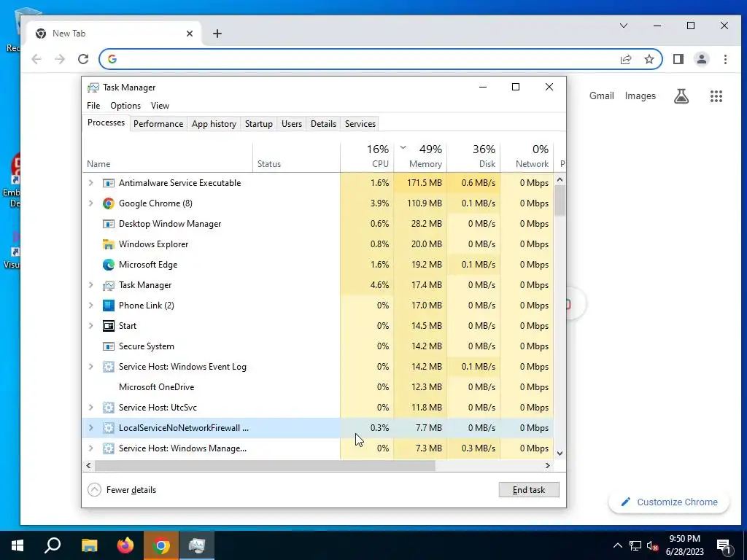
Task: Expand Service Host: Windows Event Log
Action: point(90,367)
